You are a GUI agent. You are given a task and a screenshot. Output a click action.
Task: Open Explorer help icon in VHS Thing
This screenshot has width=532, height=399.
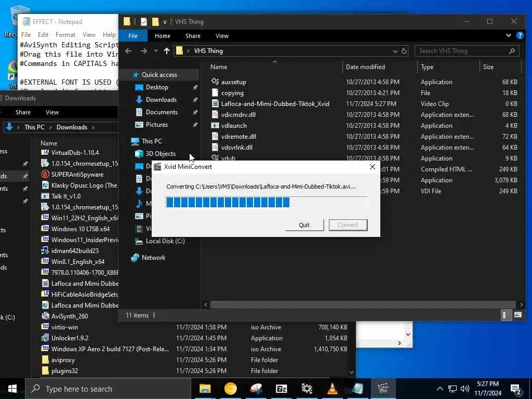[520, 35]
